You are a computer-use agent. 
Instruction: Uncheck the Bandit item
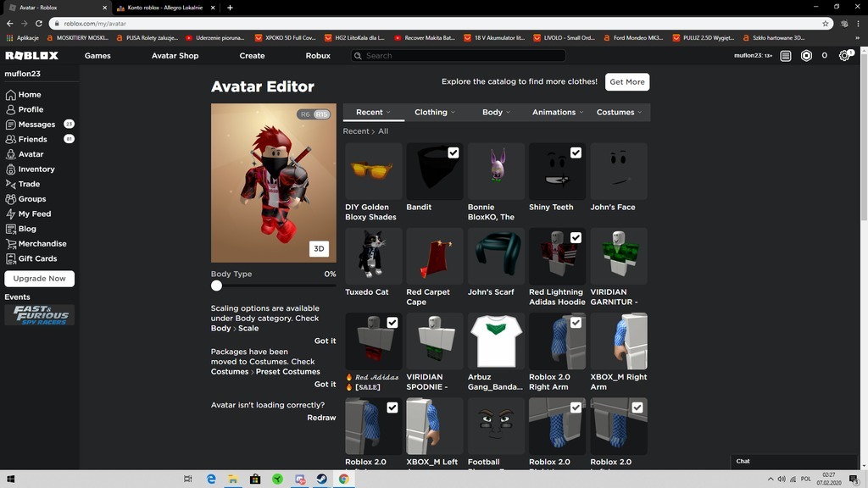point(453,152)
